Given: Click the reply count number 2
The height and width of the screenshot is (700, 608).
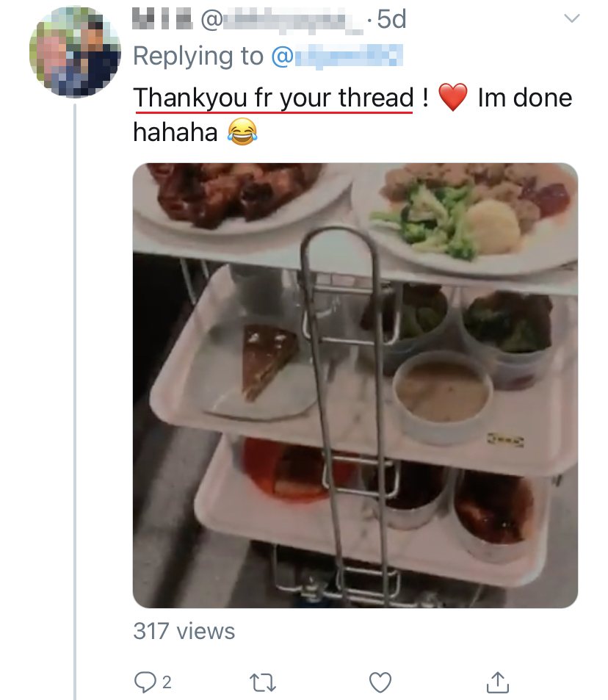Looking at the screenshot, I should click(x=167, y=683).
